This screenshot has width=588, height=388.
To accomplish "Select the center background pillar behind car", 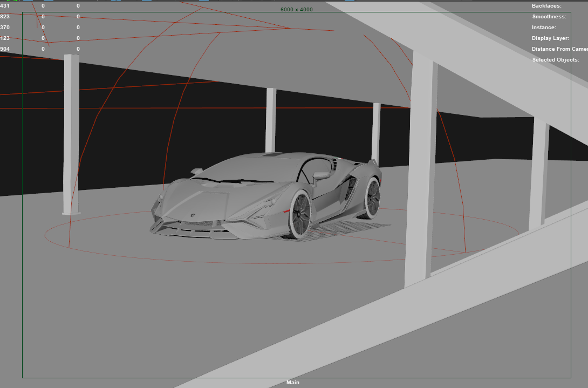I will [271, 120].
